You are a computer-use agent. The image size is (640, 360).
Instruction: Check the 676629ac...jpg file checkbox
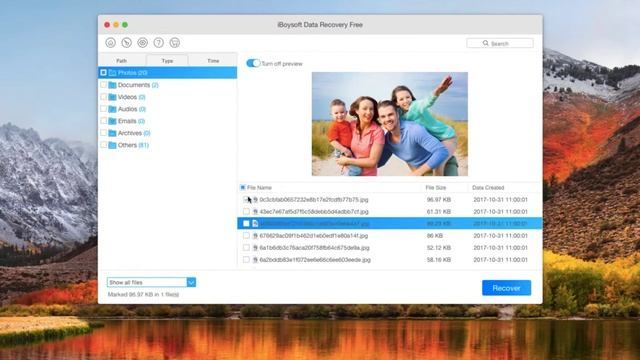246,236
